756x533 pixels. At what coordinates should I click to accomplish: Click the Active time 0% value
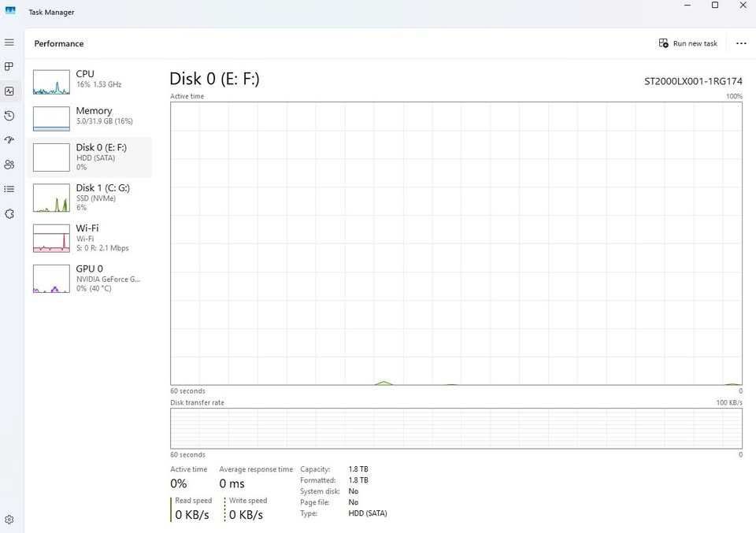[x=179, y=483]
